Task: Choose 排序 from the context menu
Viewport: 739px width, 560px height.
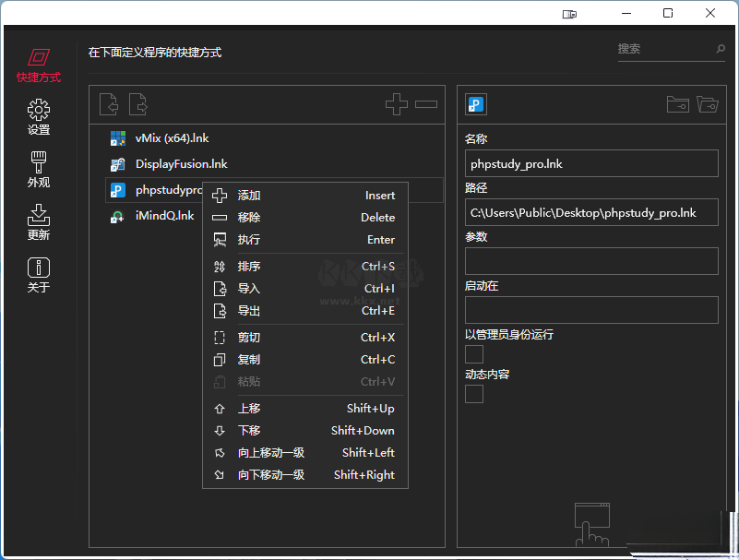Action: pos(305,267)
